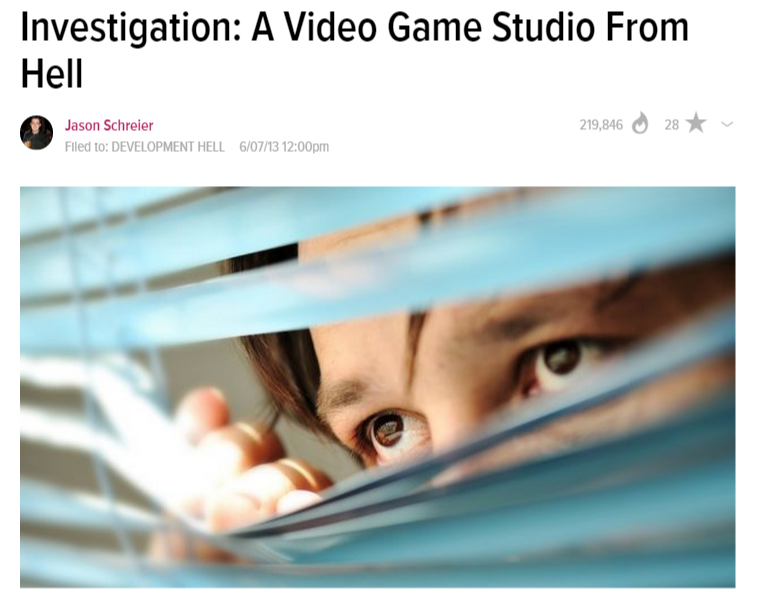Open the DEVELOPMENT HELL tag
Image resolution: width=762 pixels, height=603 pixels.
[x=168, y=147]
